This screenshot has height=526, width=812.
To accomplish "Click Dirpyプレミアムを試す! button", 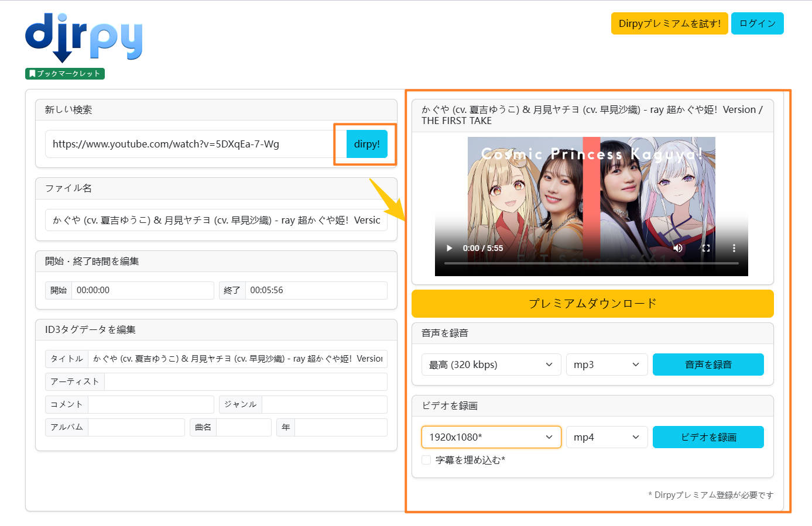I will [x=670, y=23].
